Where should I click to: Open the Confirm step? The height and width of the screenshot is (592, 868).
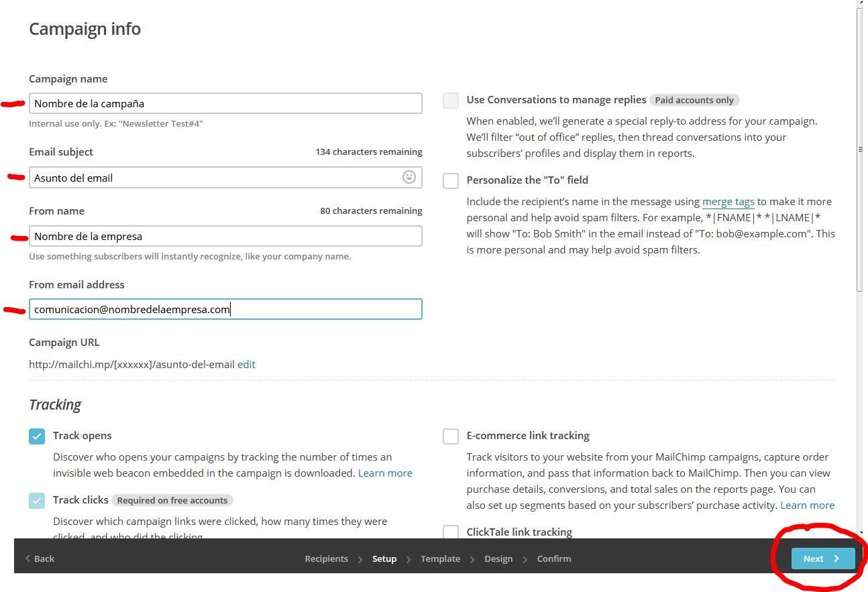[554, 558]
